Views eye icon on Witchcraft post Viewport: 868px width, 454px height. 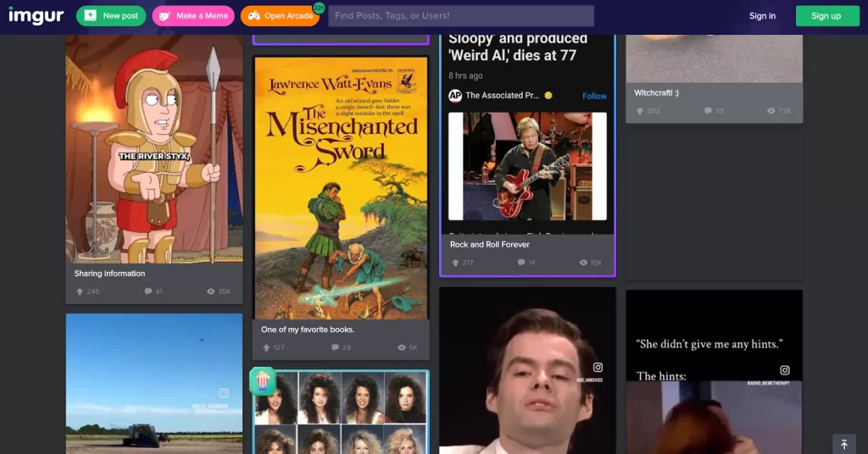771,111
